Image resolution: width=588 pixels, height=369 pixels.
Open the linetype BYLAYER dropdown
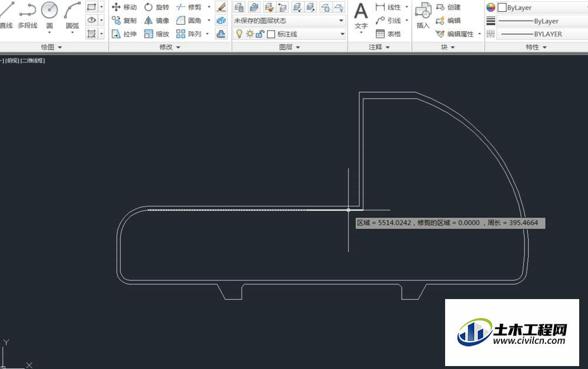click(x=542, y=34)
